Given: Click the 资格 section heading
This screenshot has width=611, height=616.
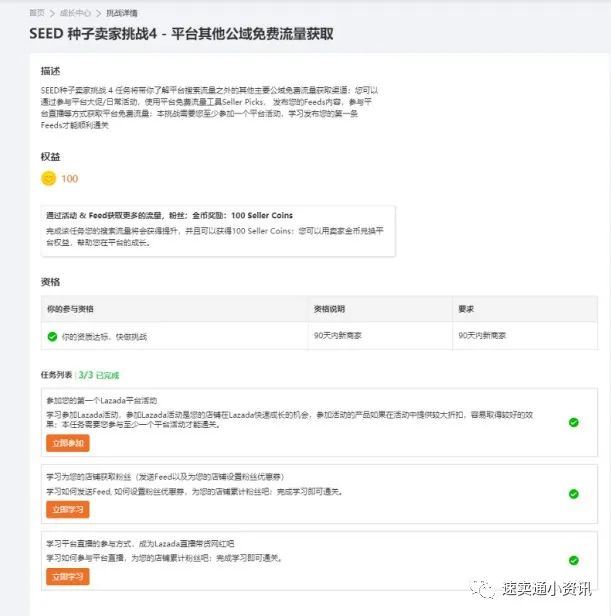Looking at the screenshot, I should pos(50,282).
